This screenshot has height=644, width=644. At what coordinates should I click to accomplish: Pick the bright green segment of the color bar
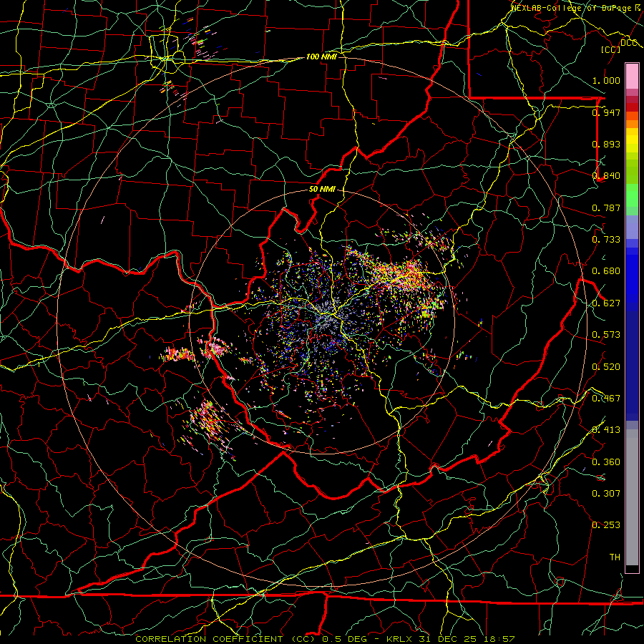tap(632, 195)
